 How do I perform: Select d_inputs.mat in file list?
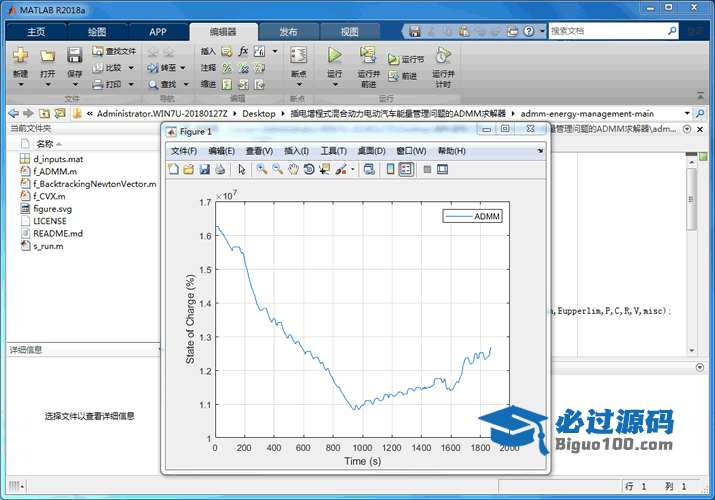pyautogui.click(x=58, y=159)
